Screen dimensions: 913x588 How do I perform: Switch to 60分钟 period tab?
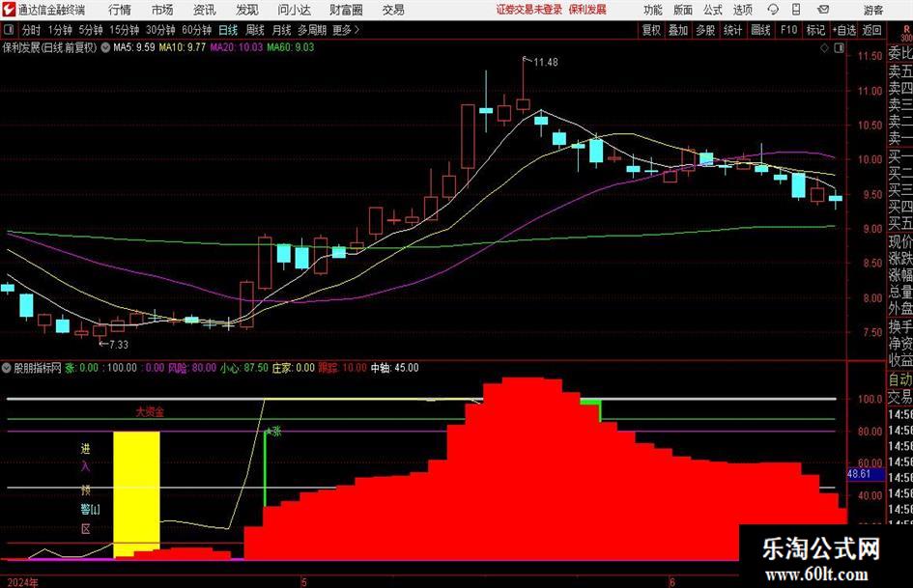coord(196,30)
